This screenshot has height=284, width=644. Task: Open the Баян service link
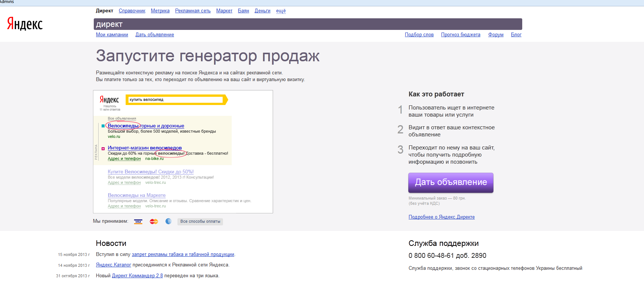coord(244,11)
